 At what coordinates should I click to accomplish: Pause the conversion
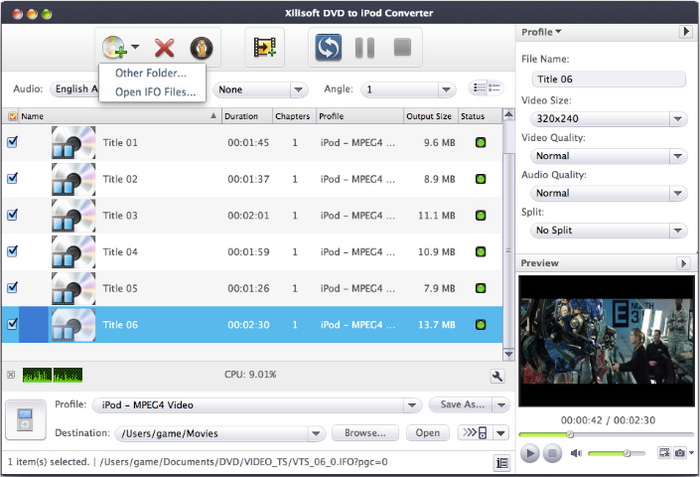(x=365, y=48)
